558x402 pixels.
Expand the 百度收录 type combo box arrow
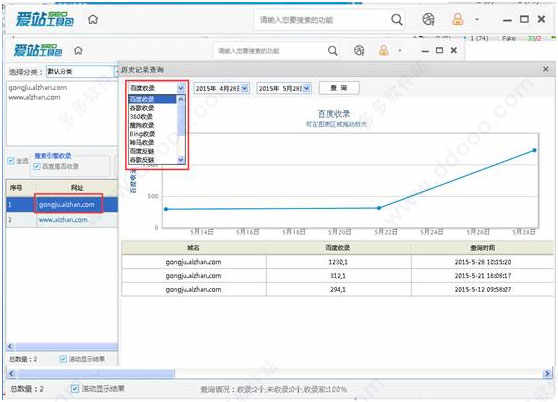pos(181,88)
